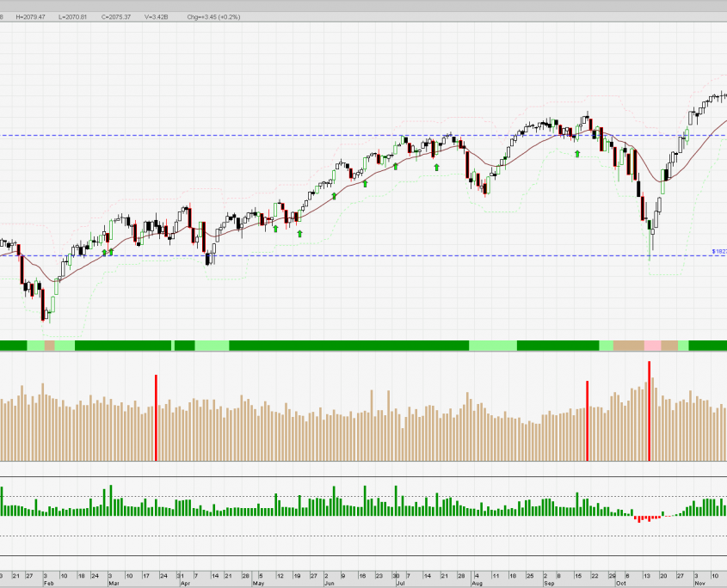Screen dimensions: 727x588
Task: Click the red negative oscillator bars in October
Action: pyautogui.click(x=647, y=518)
